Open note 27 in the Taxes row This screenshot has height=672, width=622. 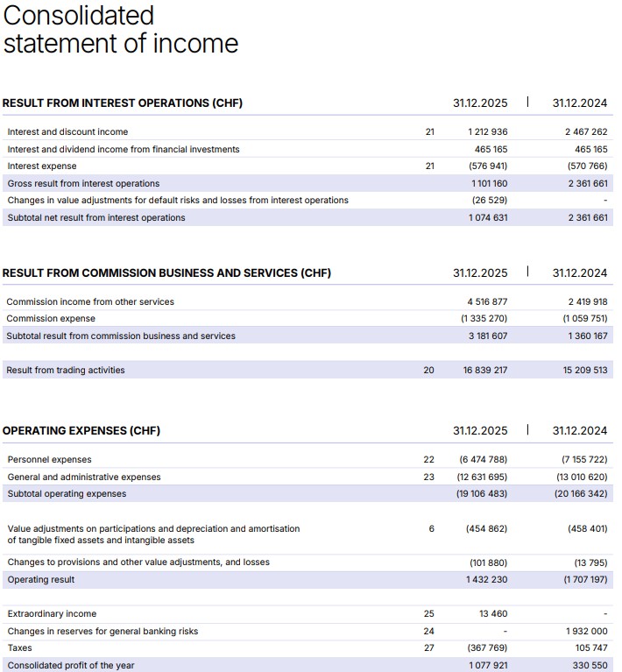click(x=428, y=647)
